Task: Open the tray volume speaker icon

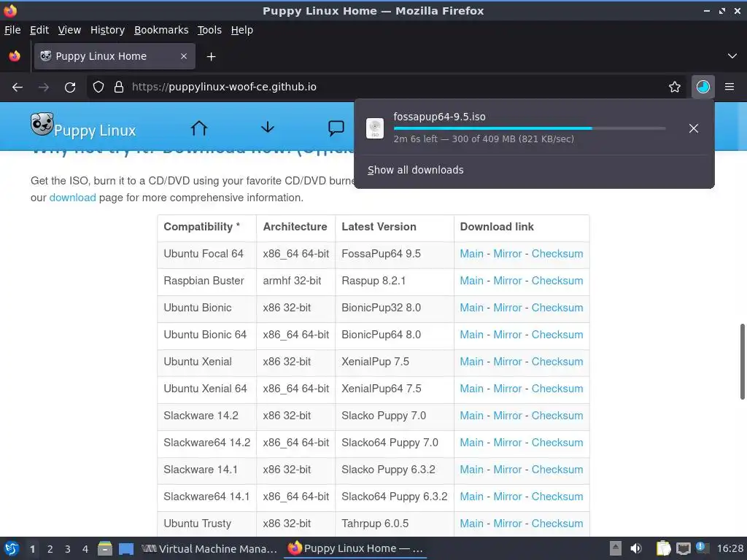Action: coord(636,548)
